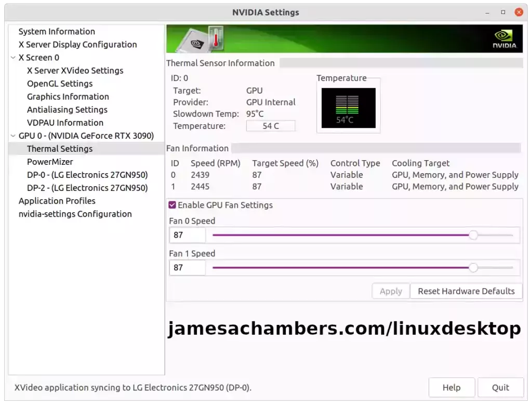This screenshot has height=405, width=532.
Task: Click the Fan Information heading
Action: coord(197,148)
